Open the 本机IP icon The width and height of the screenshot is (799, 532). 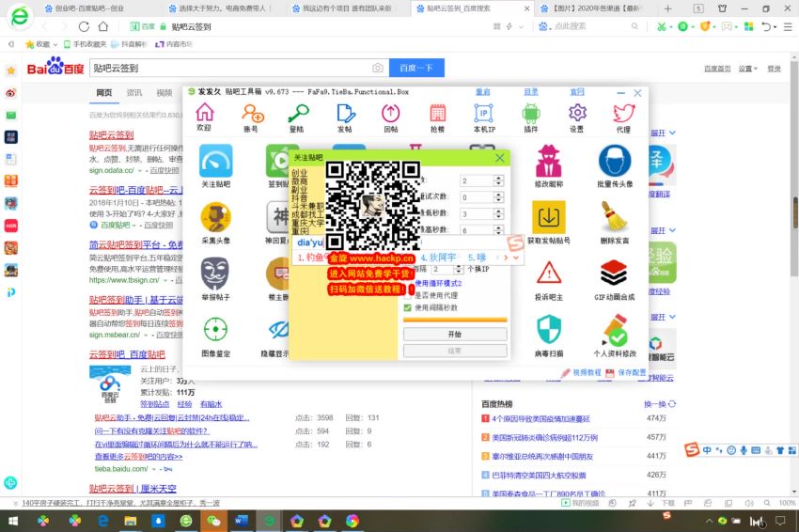484,117
